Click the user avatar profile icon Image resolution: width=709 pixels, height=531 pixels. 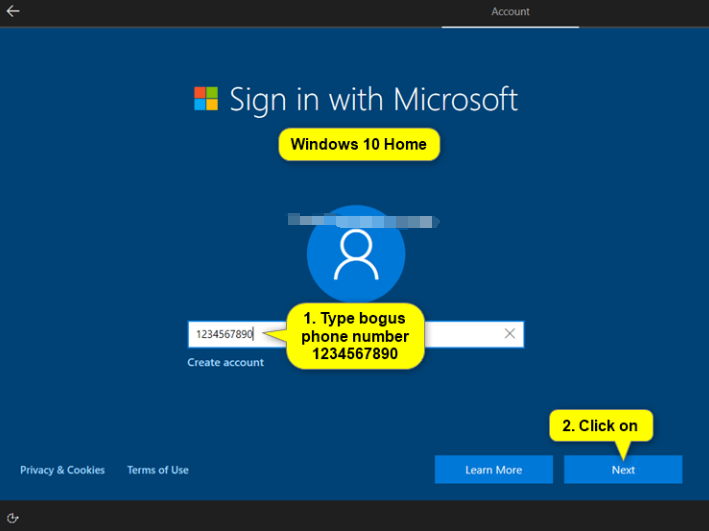[355, 256]
